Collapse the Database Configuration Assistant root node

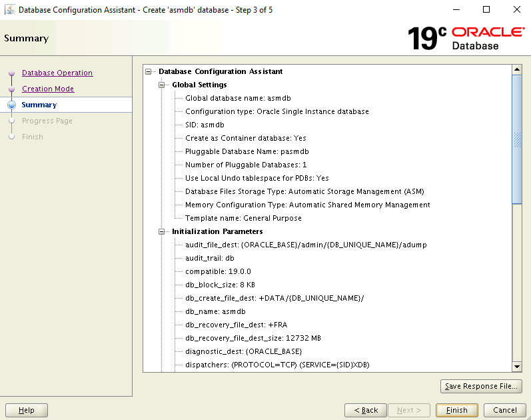(149, 71)
